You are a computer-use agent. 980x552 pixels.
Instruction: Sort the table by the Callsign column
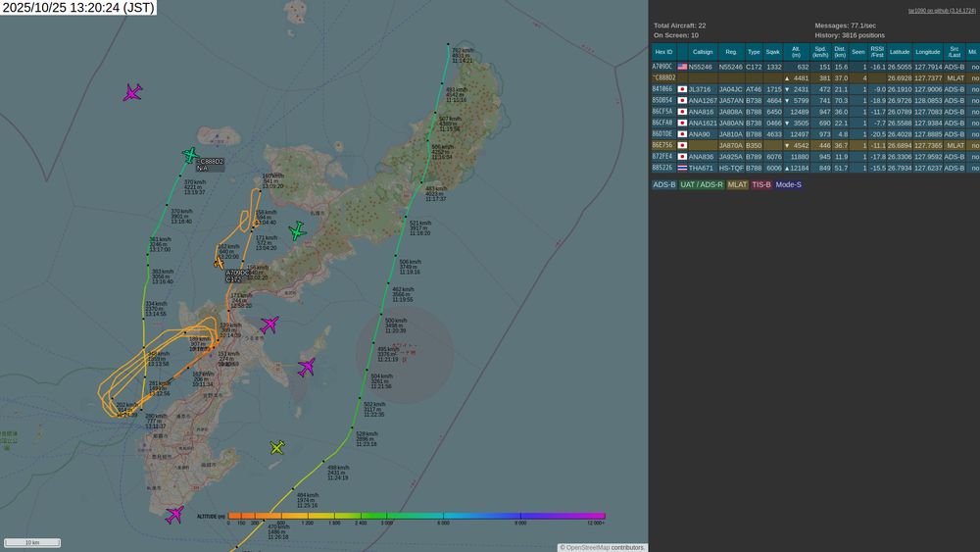coord(703,52)
